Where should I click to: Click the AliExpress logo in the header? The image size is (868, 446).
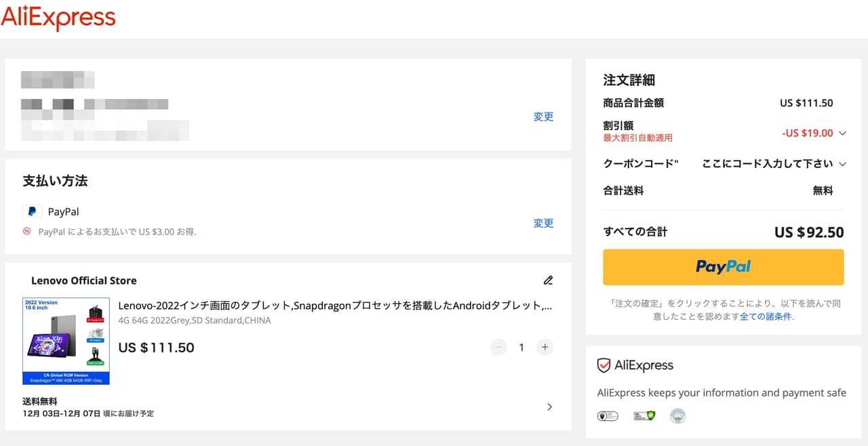(58, 18)
